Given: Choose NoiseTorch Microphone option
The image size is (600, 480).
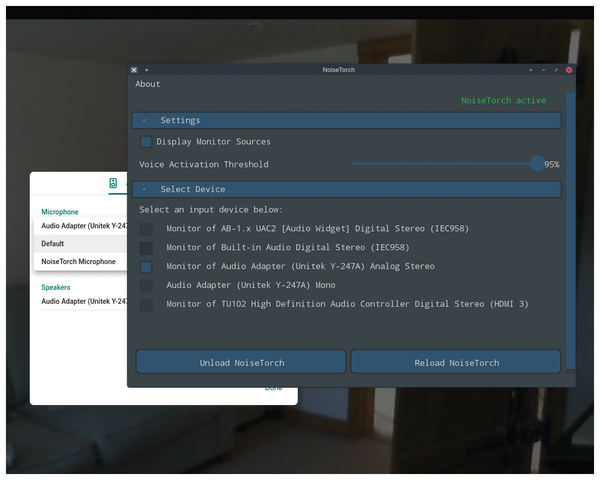Looking at the screenshot, I should point(80,261).
